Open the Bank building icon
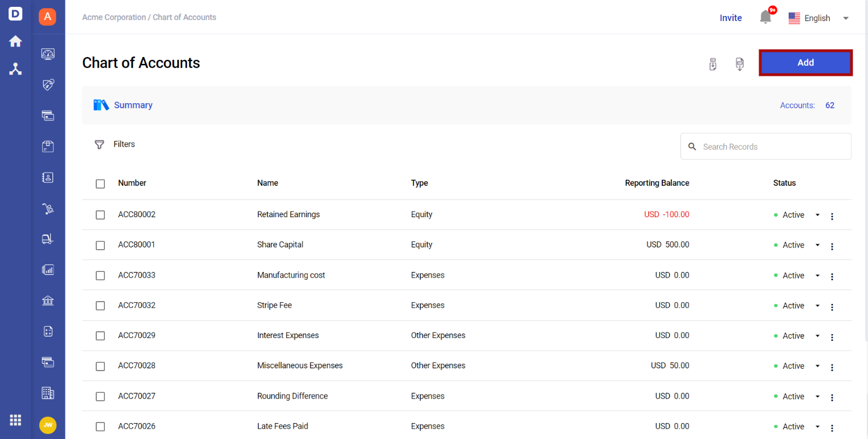The image size is (868, 439). [48, 300]
